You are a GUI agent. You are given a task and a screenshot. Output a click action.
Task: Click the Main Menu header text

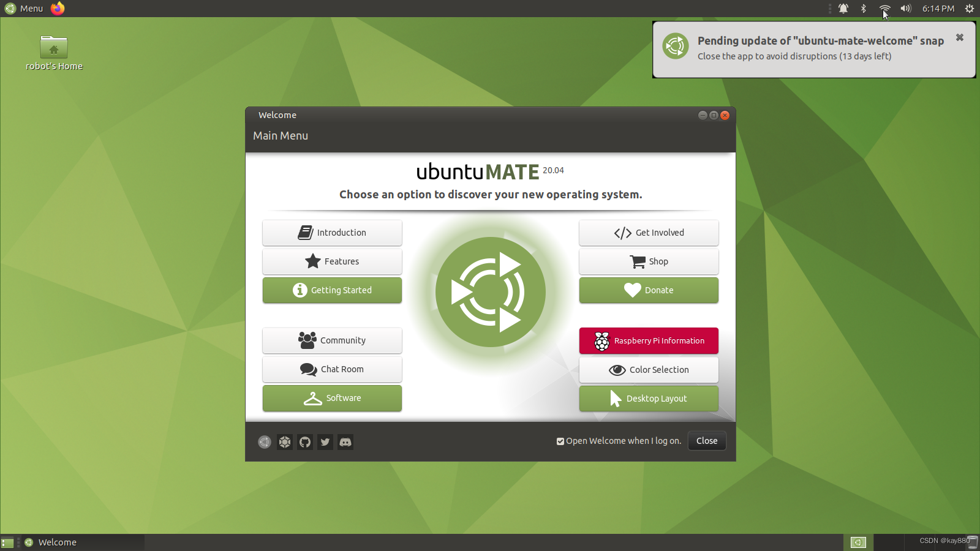click(281, 136)
